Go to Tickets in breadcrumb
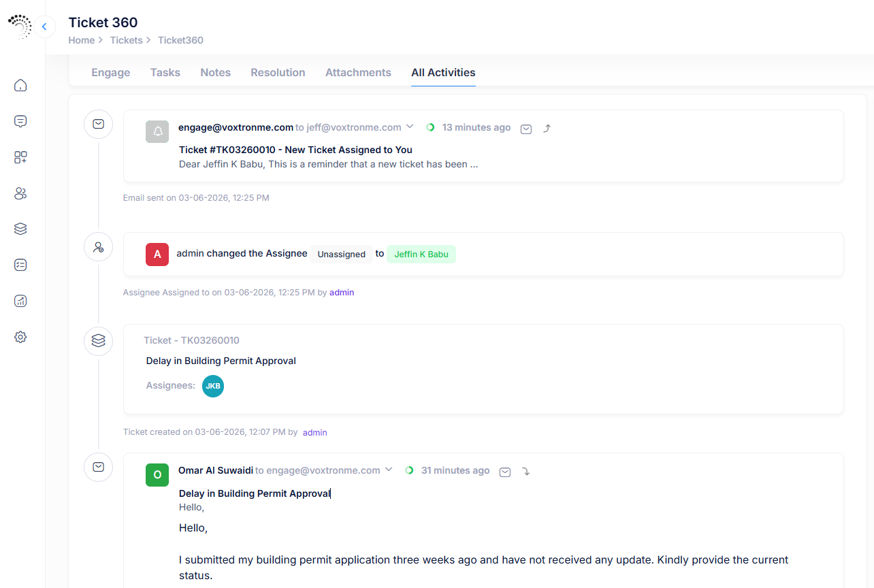Image resolution: width=874 pixels, height=588 pixels. (x=127, y=40)
